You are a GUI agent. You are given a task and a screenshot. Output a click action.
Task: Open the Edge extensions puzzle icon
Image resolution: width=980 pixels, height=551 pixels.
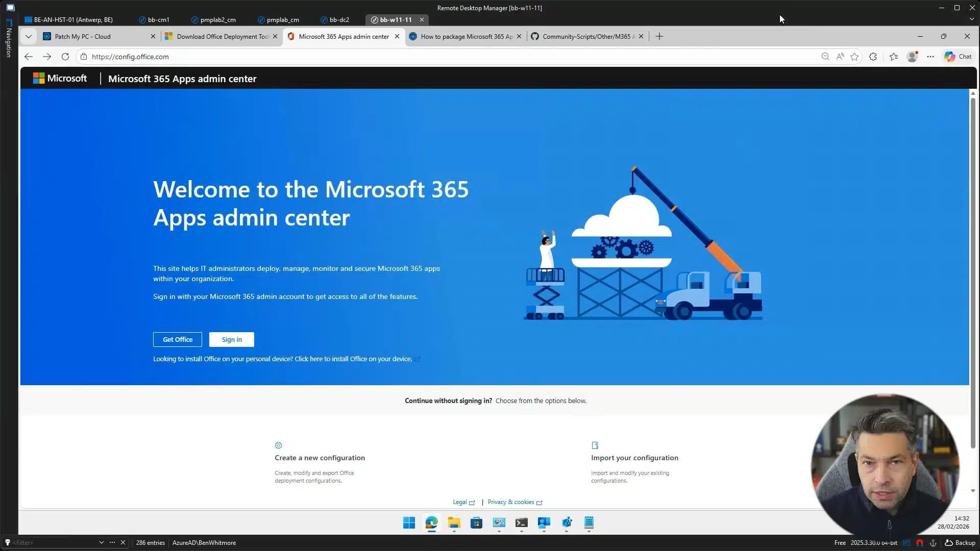873,57
